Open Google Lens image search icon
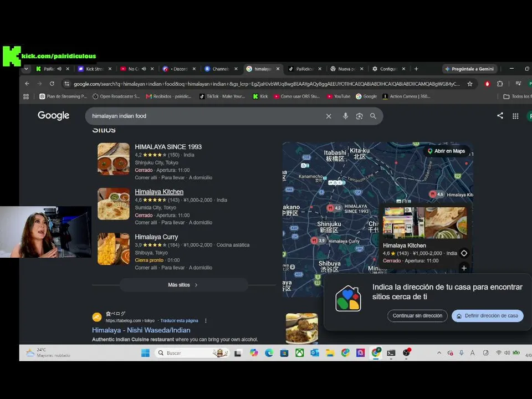 tap(359, 116)
